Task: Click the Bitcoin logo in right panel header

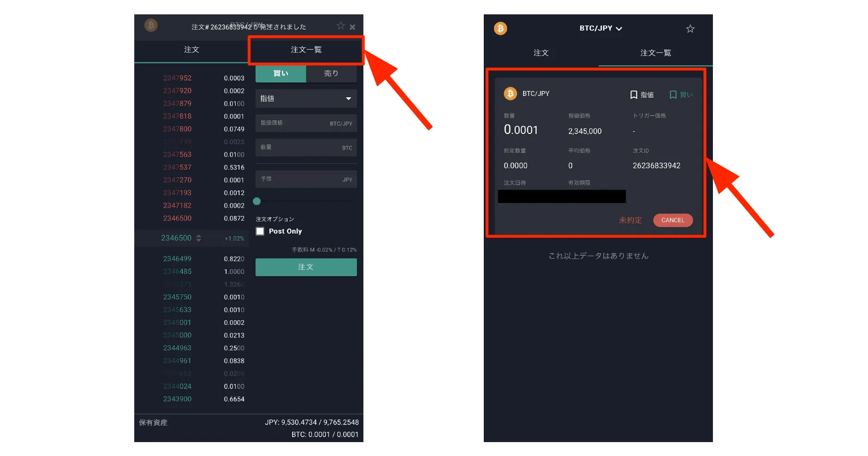Action: tap(500, 29)
